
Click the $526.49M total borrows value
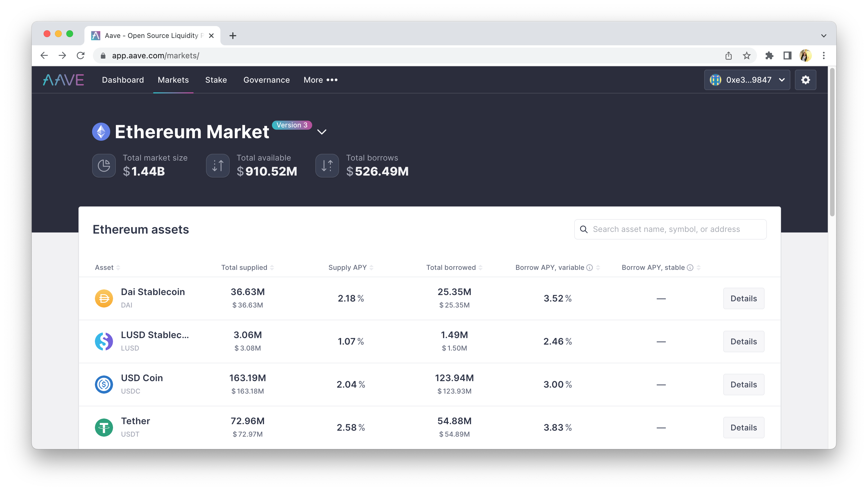pos(377,171)
